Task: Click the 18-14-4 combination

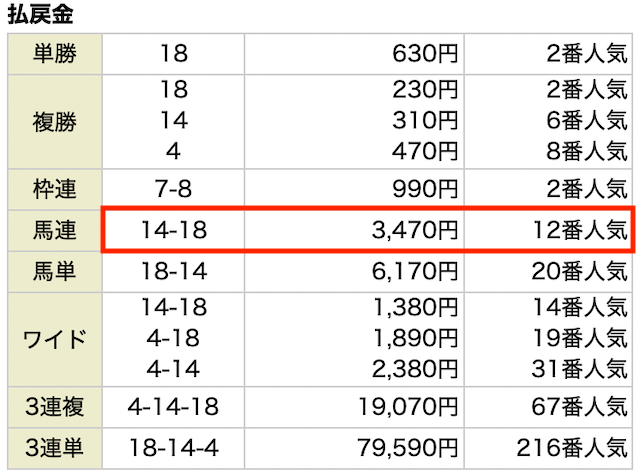Action: point(174,448)
